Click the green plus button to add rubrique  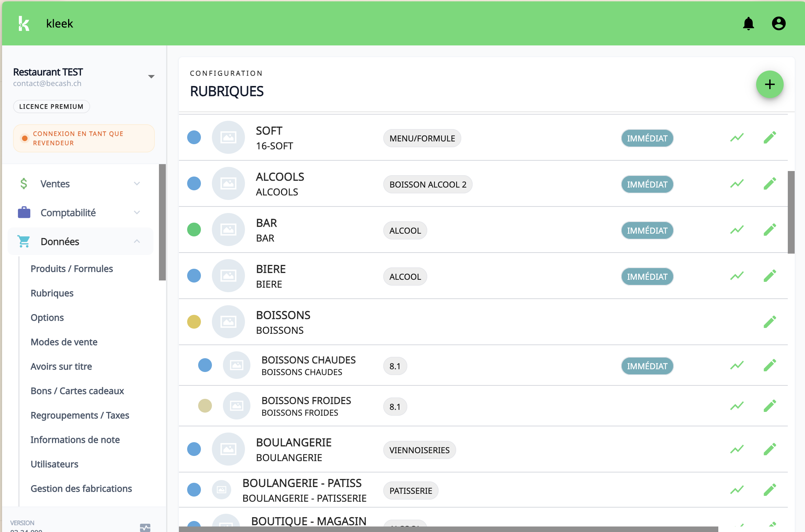click(x=770, y=85)
